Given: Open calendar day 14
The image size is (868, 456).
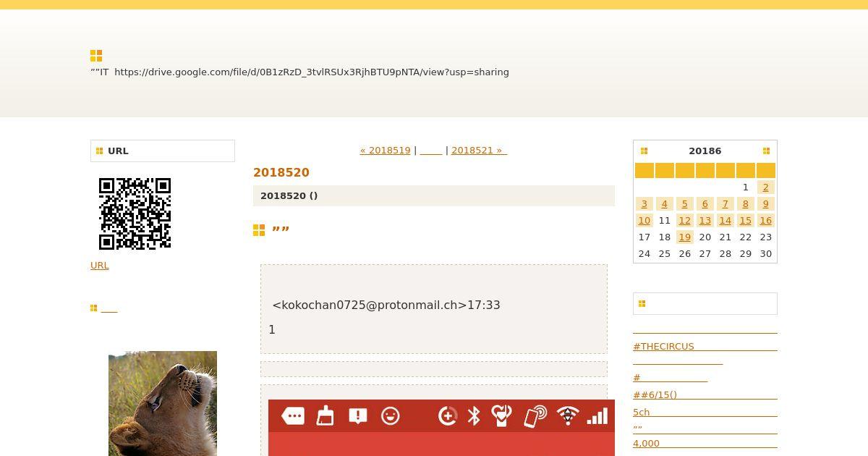Looking at the screenshot, I should click(726, 221).
